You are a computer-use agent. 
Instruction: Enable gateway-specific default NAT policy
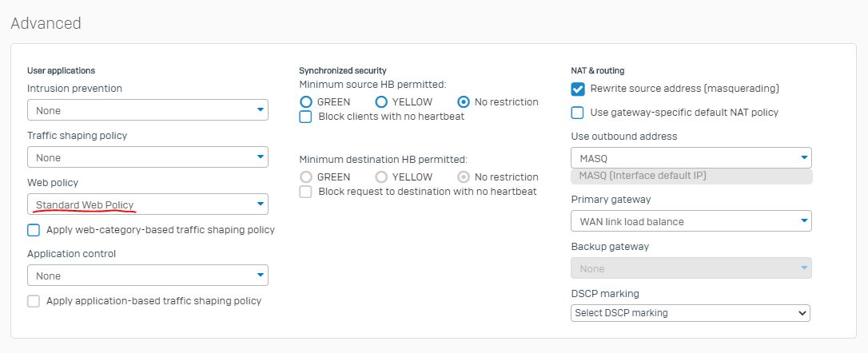click(577, 113)
